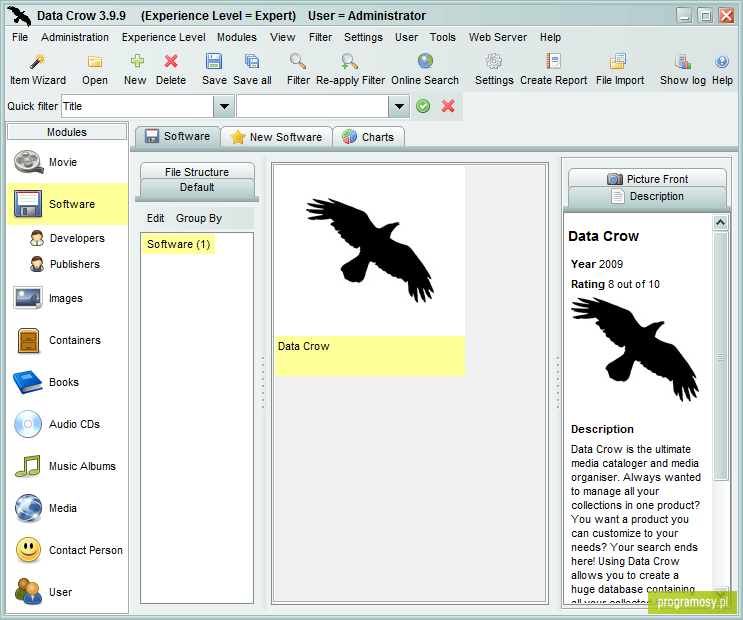The height and width of the screenshot is (620, 743).
Task: Switch to the Software tab
Action: point(178,137)
